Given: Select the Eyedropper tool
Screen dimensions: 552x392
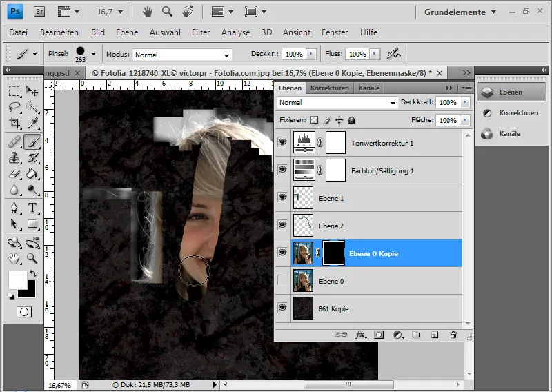Looking at the screenshot, I should click(32, 123).
